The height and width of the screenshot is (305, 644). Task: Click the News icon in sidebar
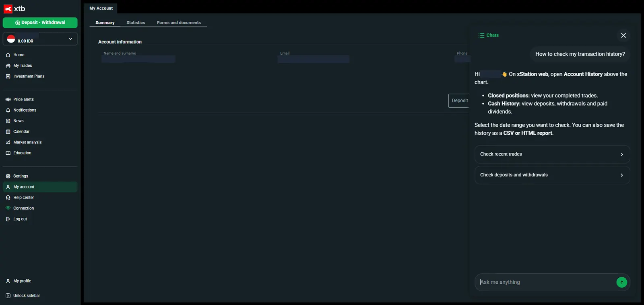[x=8, y=121]
